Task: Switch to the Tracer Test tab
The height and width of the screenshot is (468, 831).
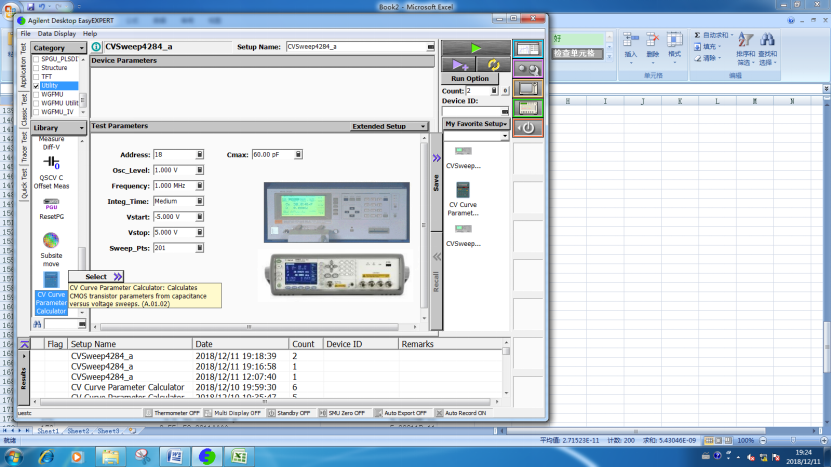Action: [24, 147]
